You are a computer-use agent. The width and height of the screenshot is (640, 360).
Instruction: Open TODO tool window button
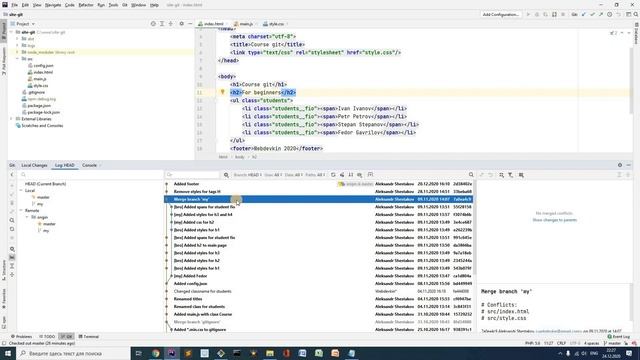[x=47, y=337]
